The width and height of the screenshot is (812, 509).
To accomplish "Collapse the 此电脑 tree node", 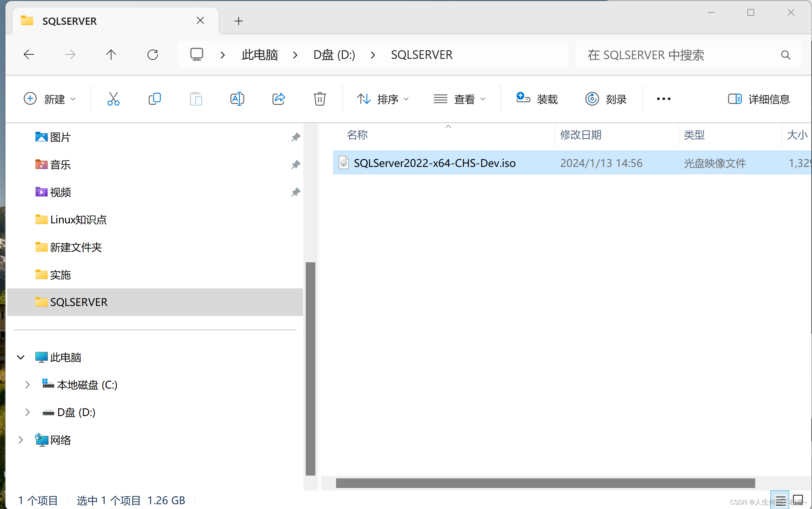I will [x=21, y=357].
